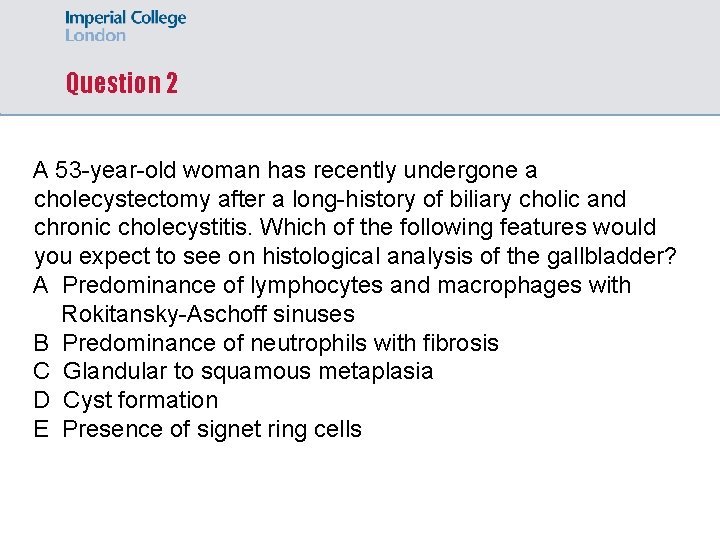Click the Imperial College London logo
720x540 pixels.
click(x=125, y=27)
